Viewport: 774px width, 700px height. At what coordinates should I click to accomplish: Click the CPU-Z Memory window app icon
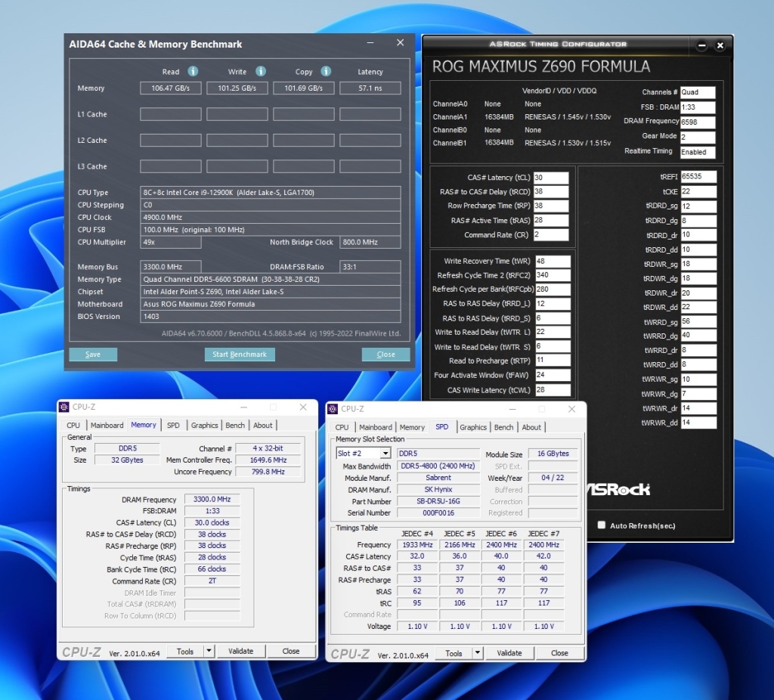point(64,407)
